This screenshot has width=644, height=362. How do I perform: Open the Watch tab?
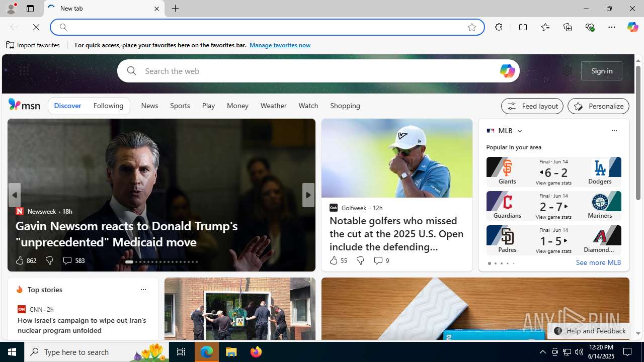point(308,106)
